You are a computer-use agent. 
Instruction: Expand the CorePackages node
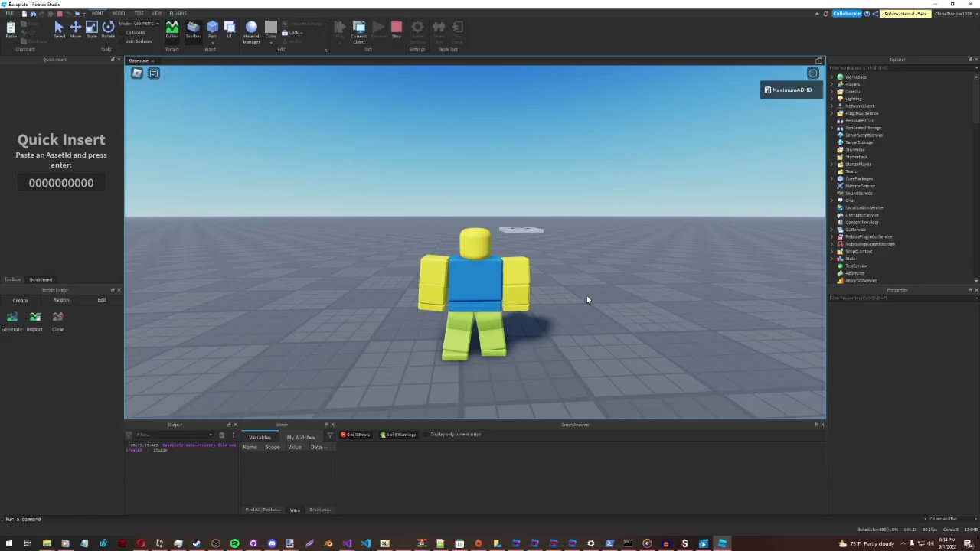pos(832,178)
